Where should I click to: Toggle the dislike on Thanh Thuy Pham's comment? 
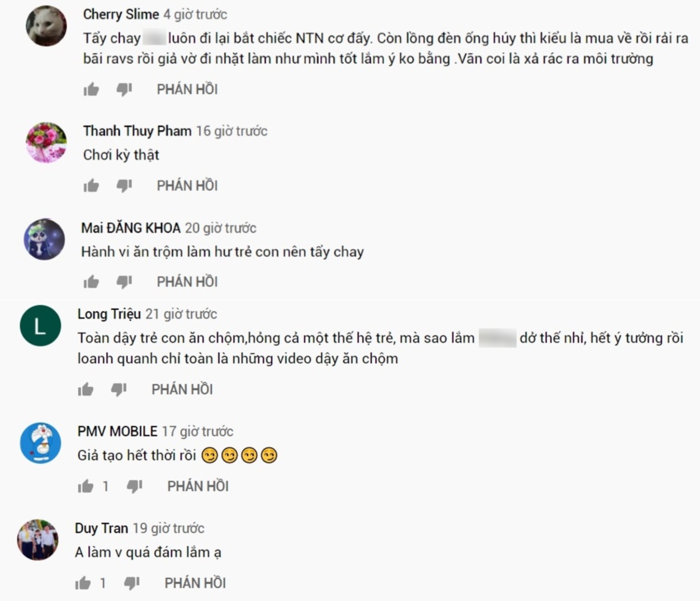pos(125,184)
